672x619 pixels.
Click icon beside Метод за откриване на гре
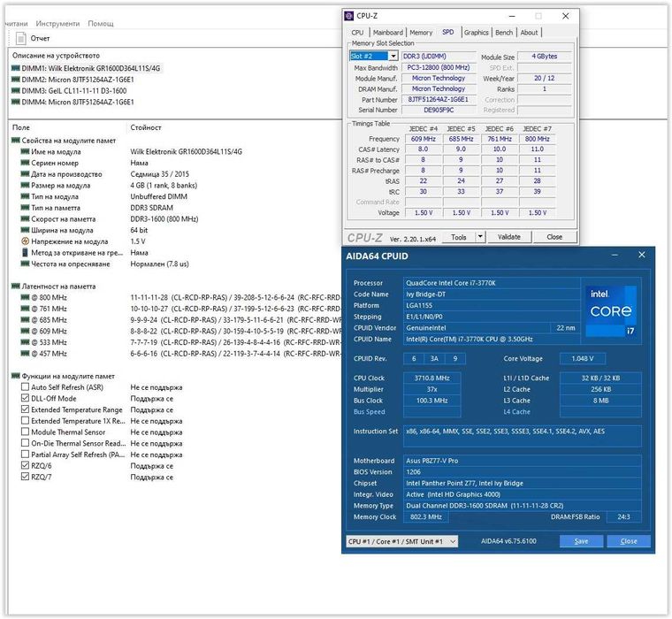[25, 253]
